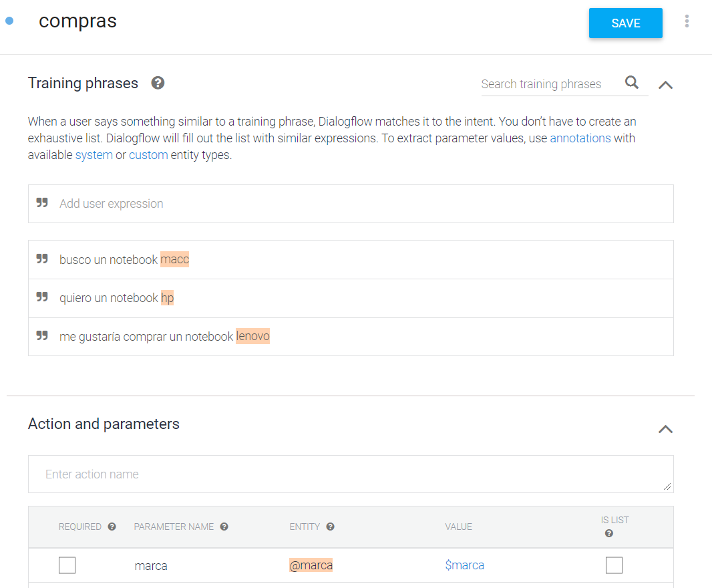Follow the system entity types link
Image resolution: width=712 pixels, height=588 pixels.
94,155
